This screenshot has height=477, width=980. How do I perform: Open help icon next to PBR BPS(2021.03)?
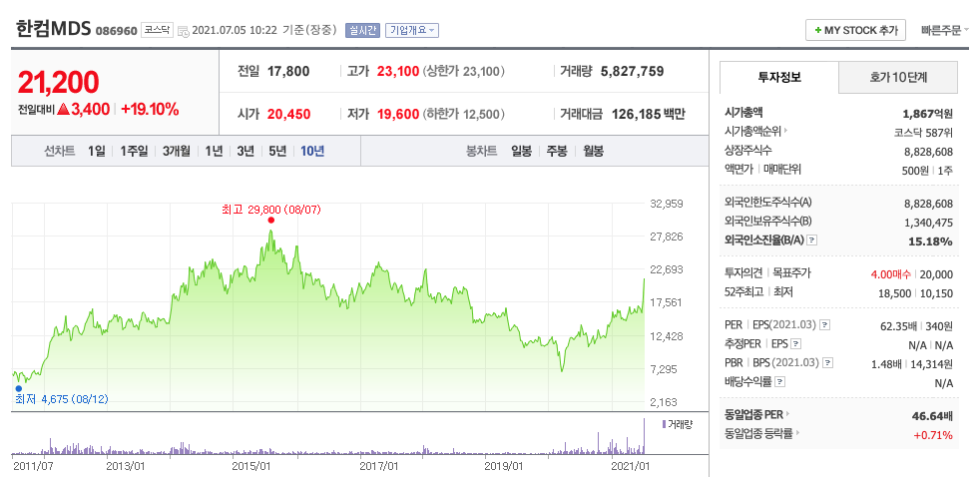(828, 362)
